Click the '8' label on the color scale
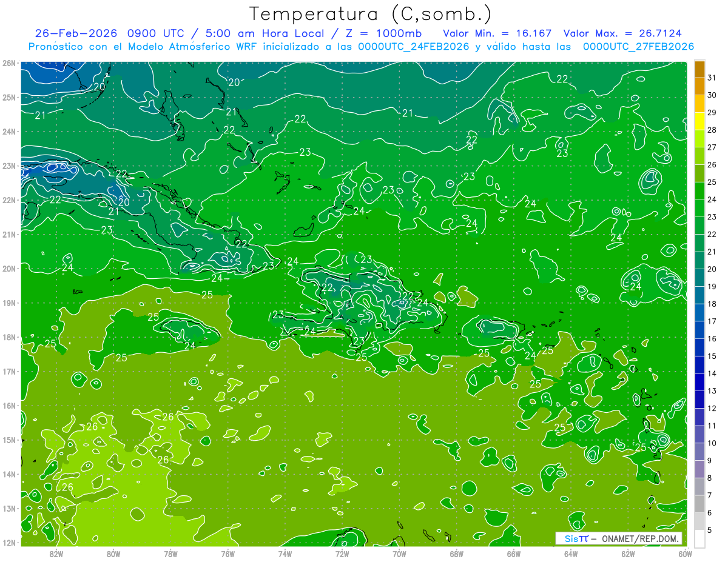The image size is (728, 562). (710, 478)
